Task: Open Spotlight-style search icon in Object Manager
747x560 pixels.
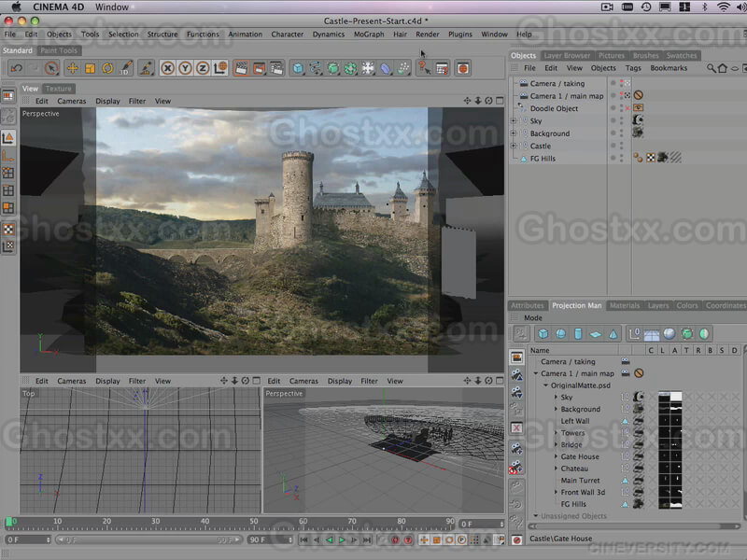Action: [711, 68]
